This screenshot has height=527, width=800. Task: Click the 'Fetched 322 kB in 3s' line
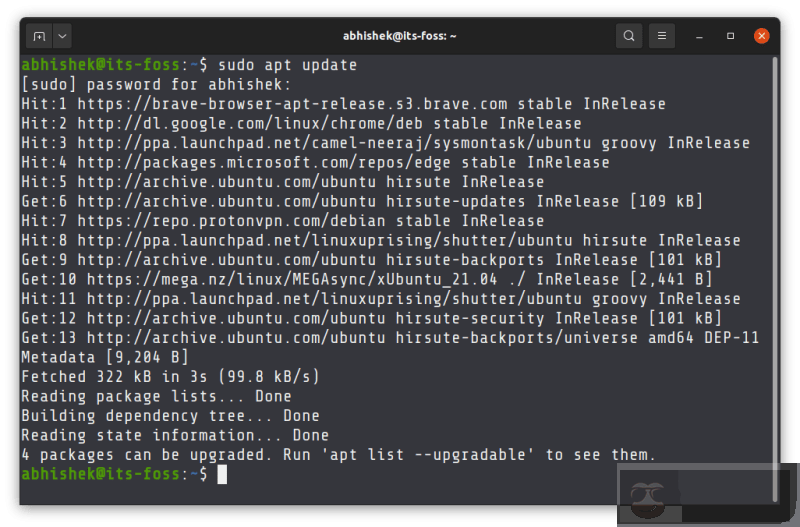point(170,377)
